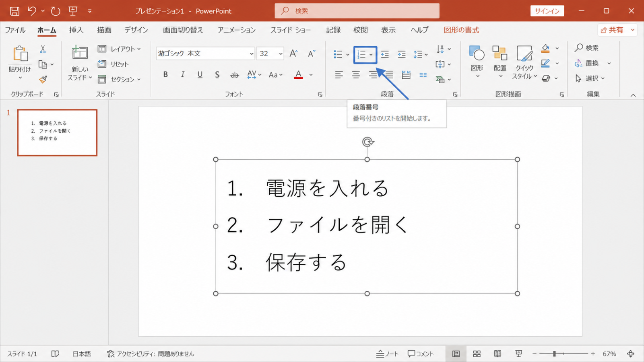Cut selection with the scissors icon

[x=43, y=49]
